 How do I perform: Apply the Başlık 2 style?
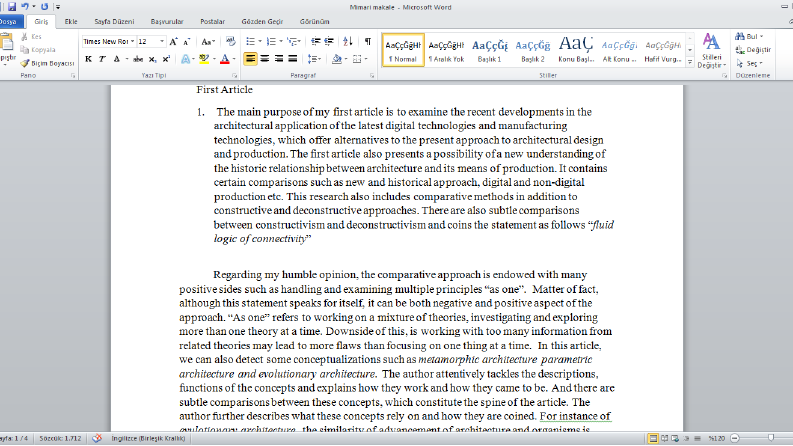(x=533, y=50)
